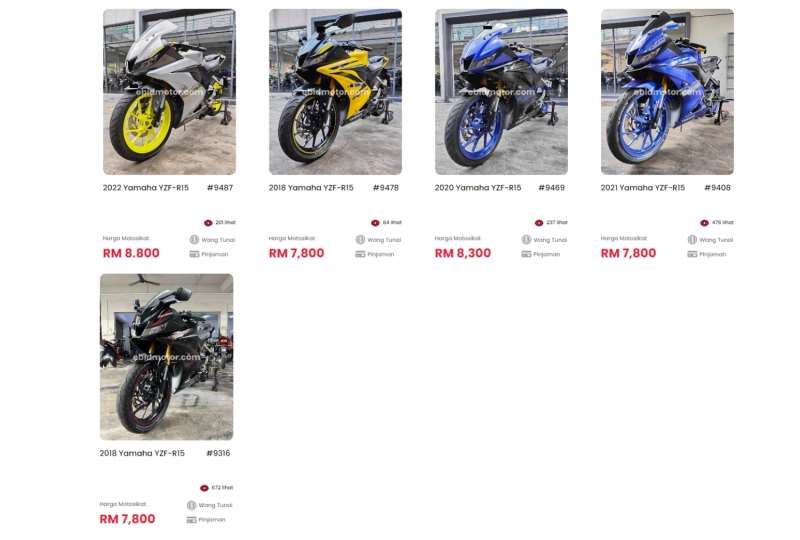Screen dimensions: 800x540
Task: Click the RM 8,300 price on listing #9469
Action: click(x=463, y=253)
